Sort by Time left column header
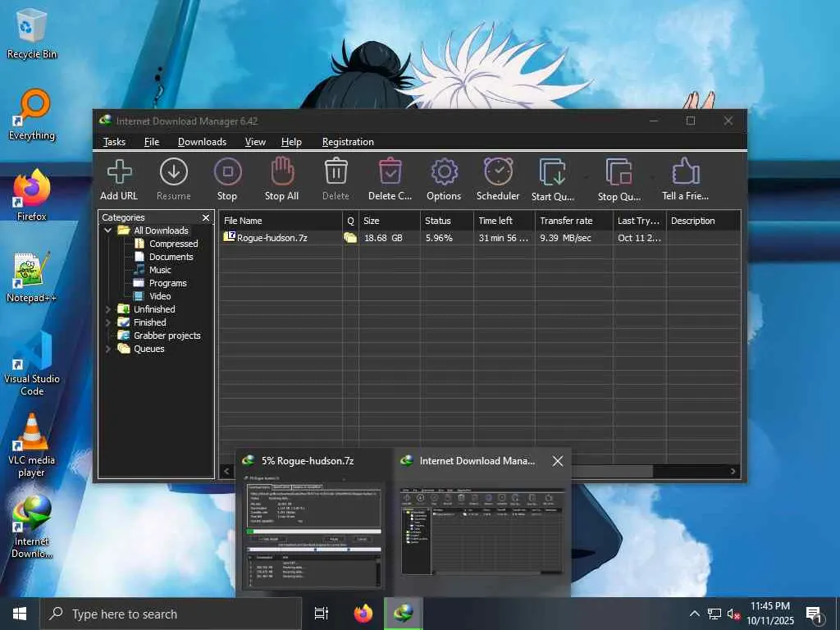 (504, 221)
